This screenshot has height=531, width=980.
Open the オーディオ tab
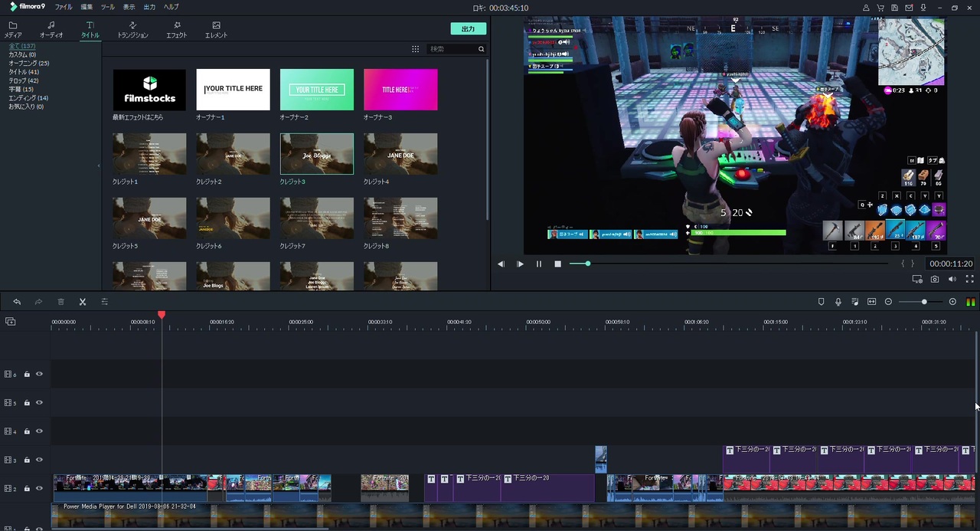[51, 30]
